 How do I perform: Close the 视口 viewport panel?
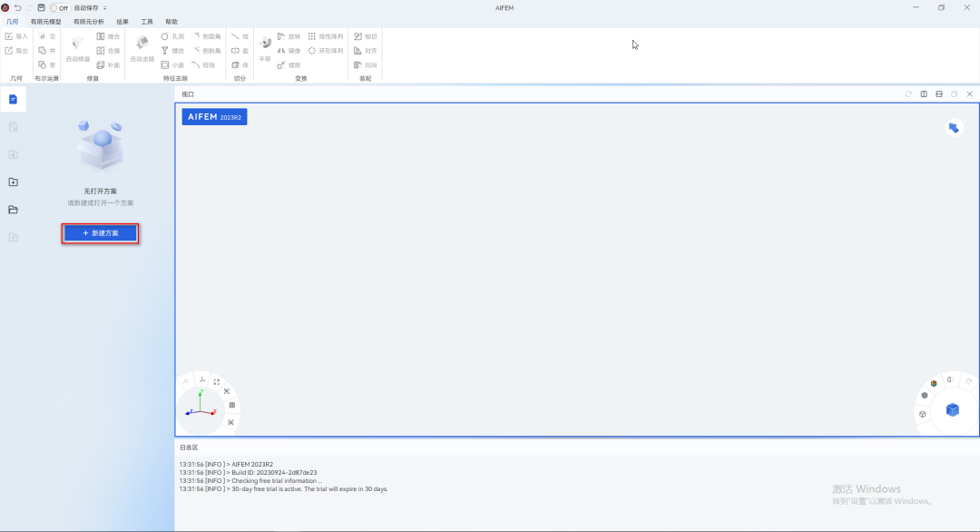tap(969, 94)
